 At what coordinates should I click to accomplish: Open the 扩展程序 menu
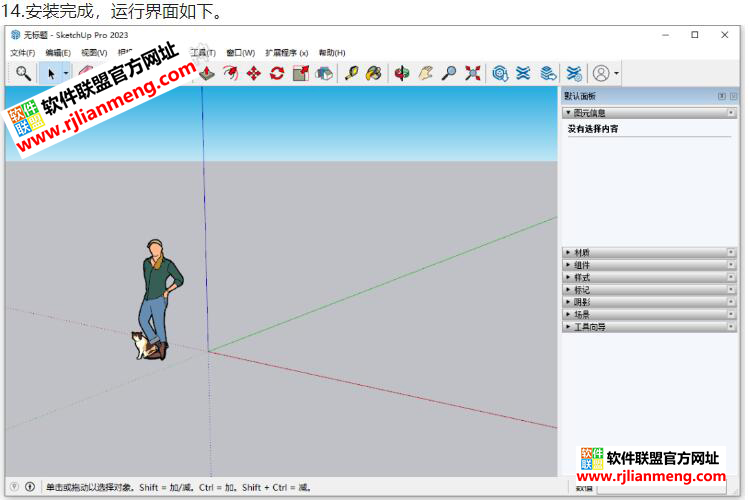click(x=286, y=52)
